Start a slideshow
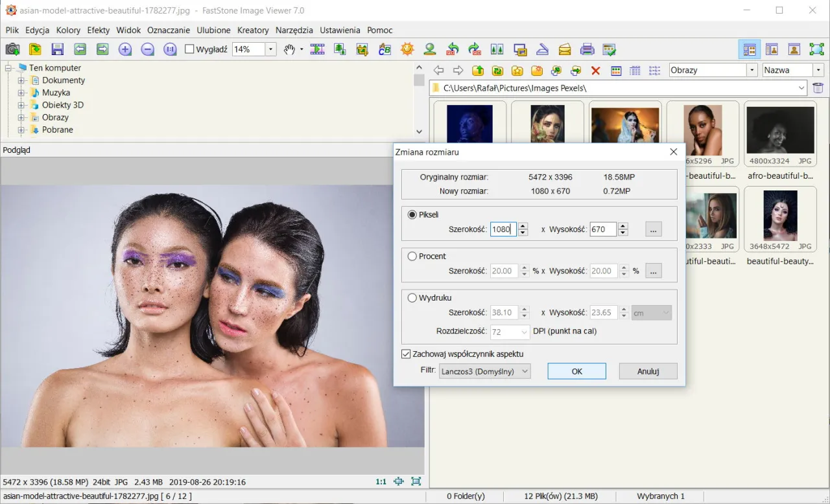The width and height of the screenshot is (830, 504). (318, 49)
